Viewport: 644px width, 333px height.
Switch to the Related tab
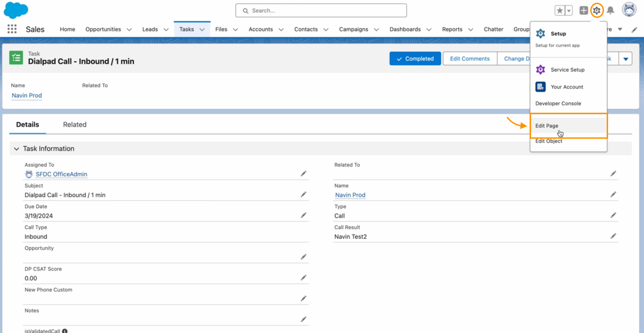pyautogui.click(x=75, y=125)
